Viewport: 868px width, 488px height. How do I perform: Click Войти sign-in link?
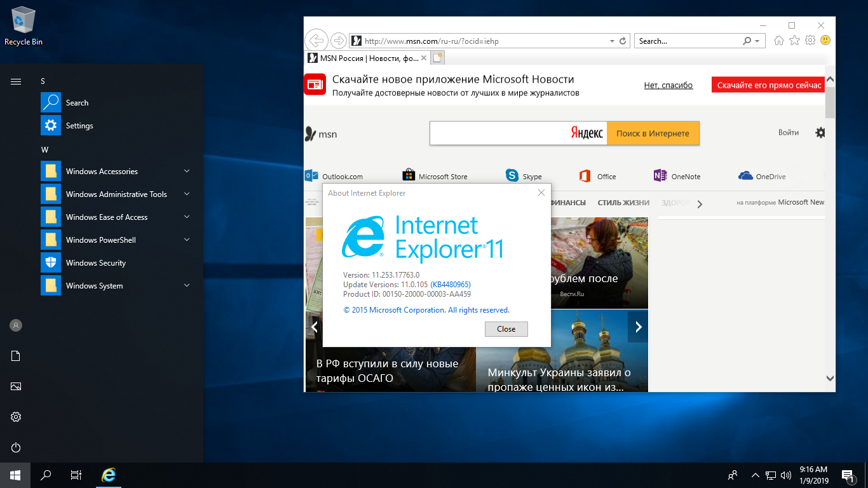tap(789, 133)
